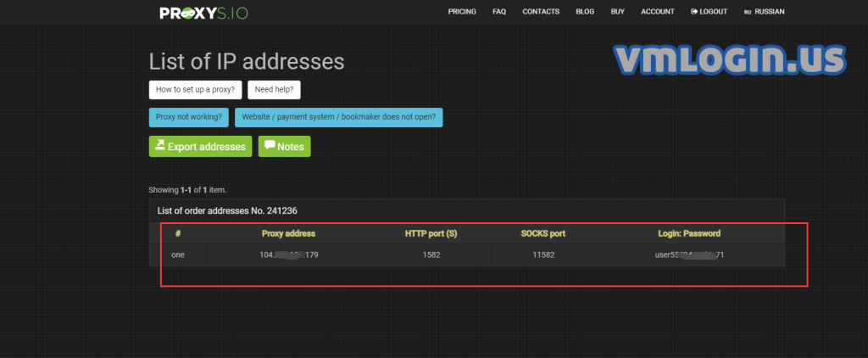Open 'How to set up a proxy?' help
The image size is (868, 358).
click(x=196, y=89)
